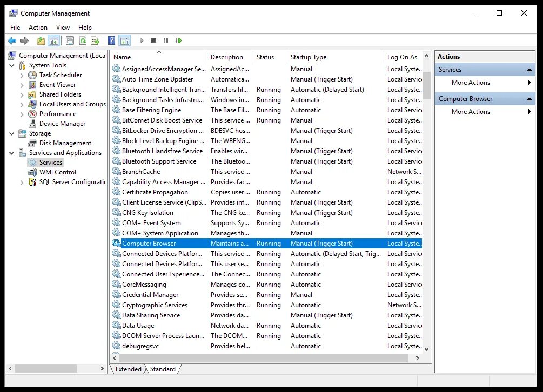Screen dimensions: 543x392
Task: Switch to the Extended tab
Action: [129, 369]
